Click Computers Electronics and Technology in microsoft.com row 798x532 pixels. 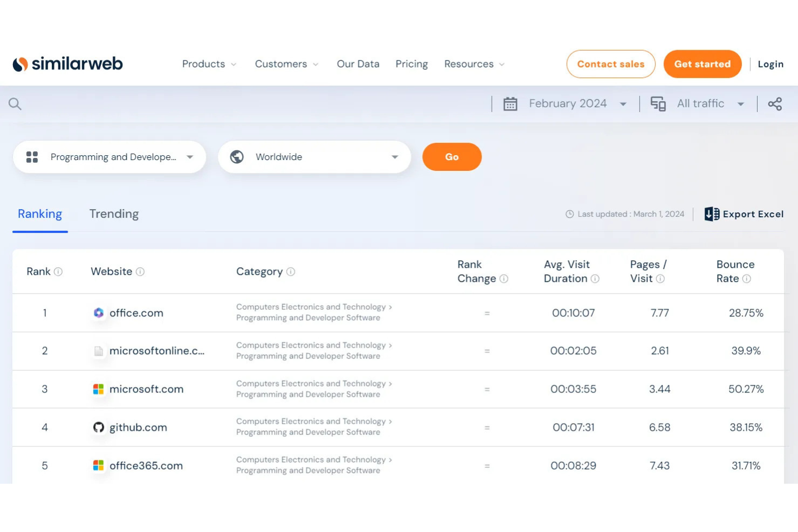311,383
